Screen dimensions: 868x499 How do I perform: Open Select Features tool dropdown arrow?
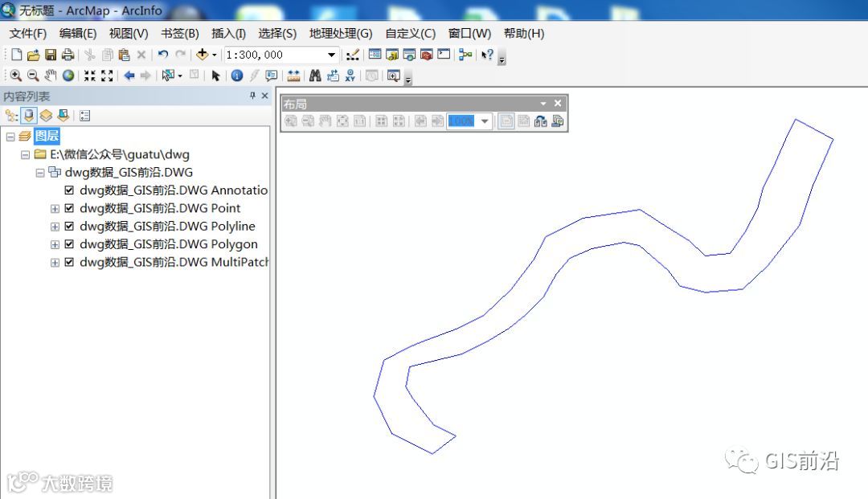tap(180, 76)
